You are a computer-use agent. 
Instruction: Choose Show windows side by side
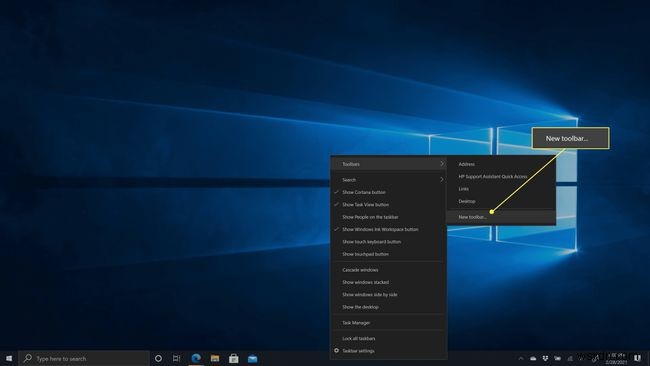pos(388,295)
